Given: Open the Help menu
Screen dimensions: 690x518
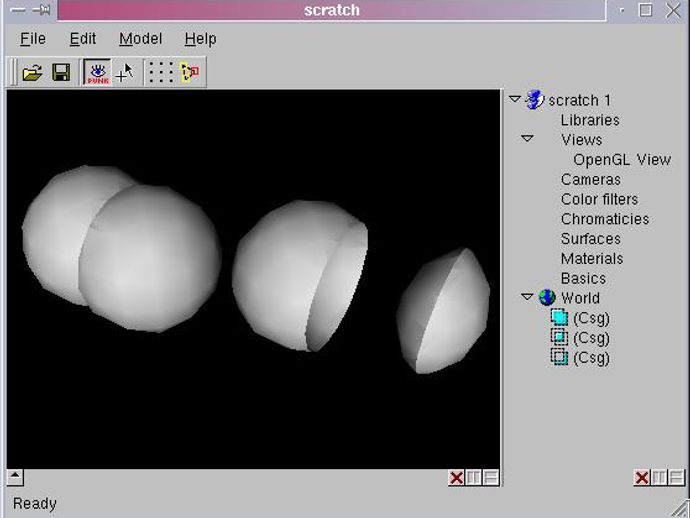Looking at the screenshot, I should tap(200, 39).
